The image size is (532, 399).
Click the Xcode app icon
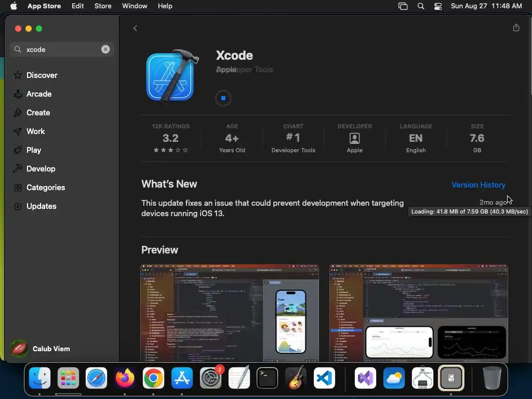tap(171, 76)
